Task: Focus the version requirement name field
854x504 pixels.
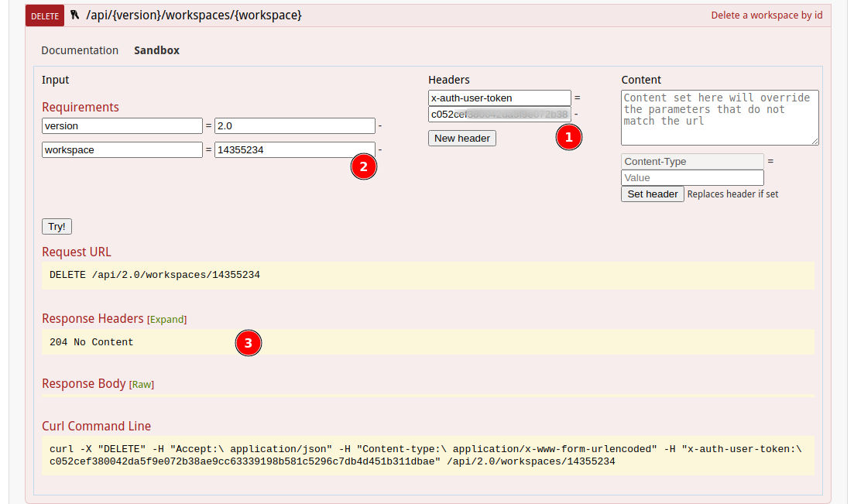Action: click(122, 126)
